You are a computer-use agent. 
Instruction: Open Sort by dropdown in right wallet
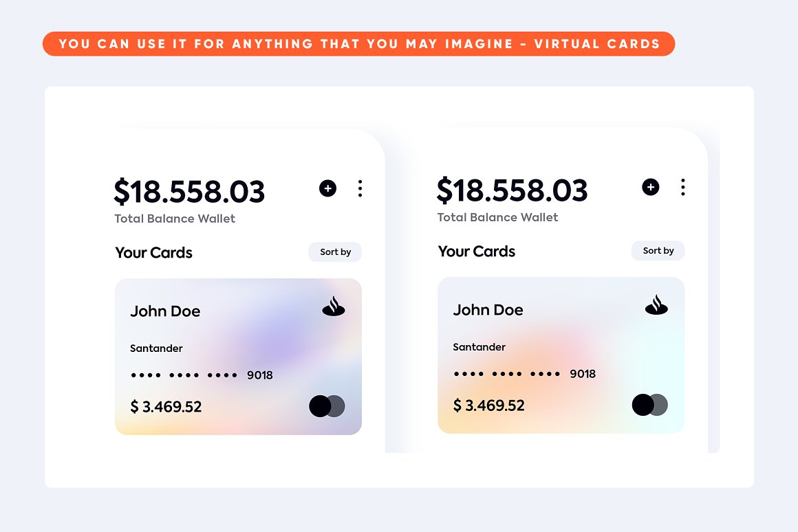(658, 251)
